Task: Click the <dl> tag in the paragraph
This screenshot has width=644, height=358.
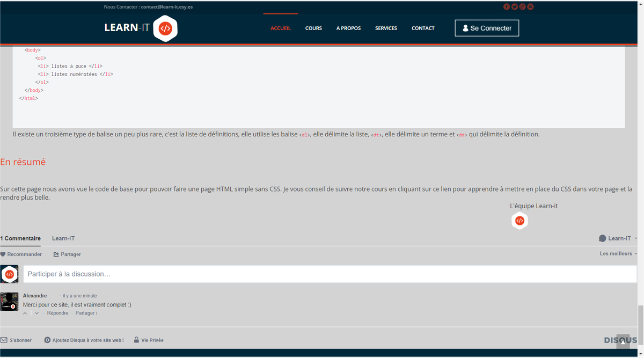Action: 304,135
